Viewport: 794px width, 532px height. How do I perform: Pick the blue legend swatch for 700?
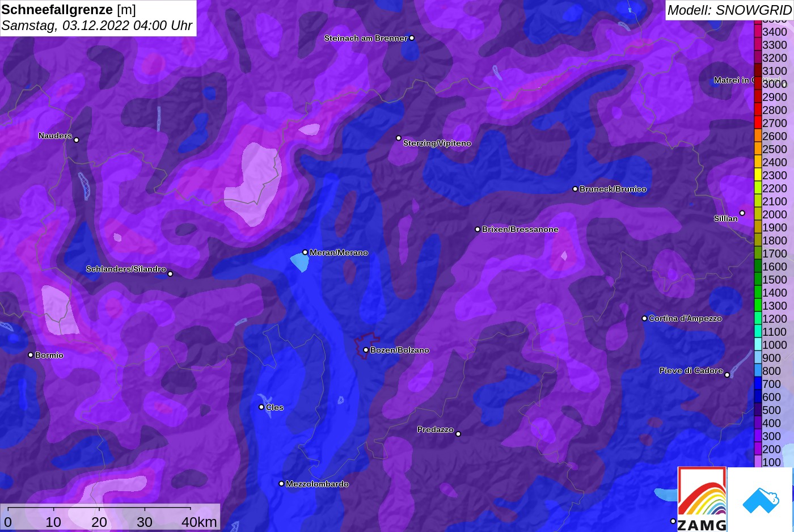click(x=758, y=384)
